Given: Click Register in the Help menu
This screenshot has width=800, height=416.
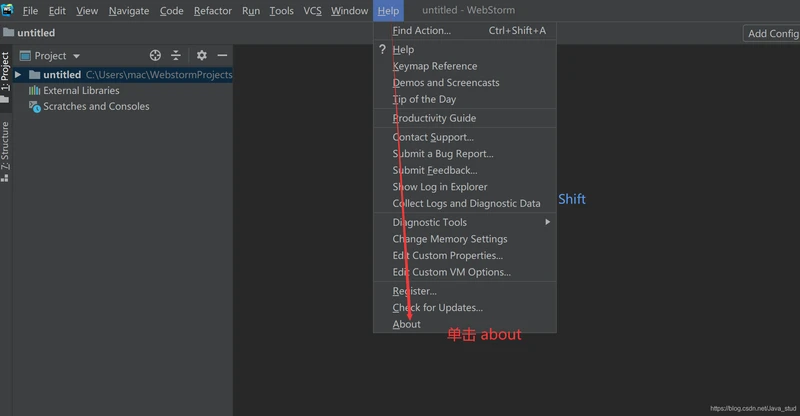Looking at the screenshot, I should point(414,291).
